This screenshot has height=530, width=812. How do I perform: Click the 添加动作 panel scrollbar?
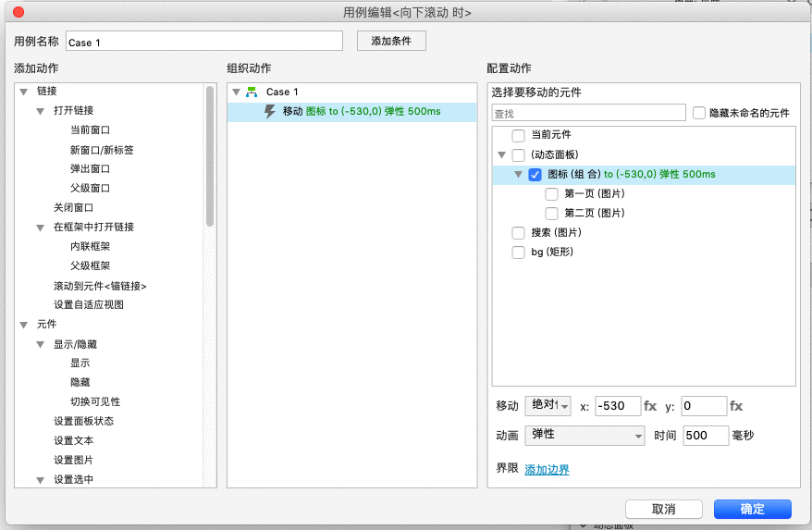pyautogui.click(x=210, y=156)
